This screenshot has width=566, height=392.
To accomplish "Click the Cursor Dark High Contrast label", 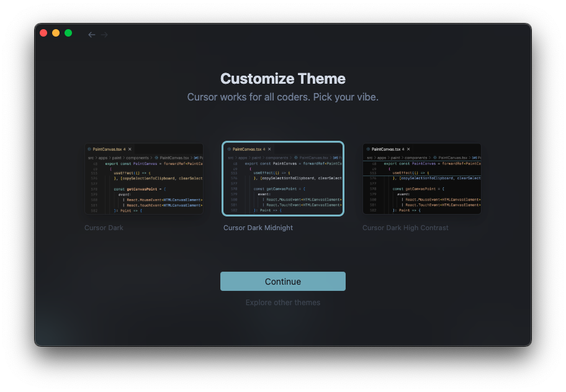I will pos(405,228).
